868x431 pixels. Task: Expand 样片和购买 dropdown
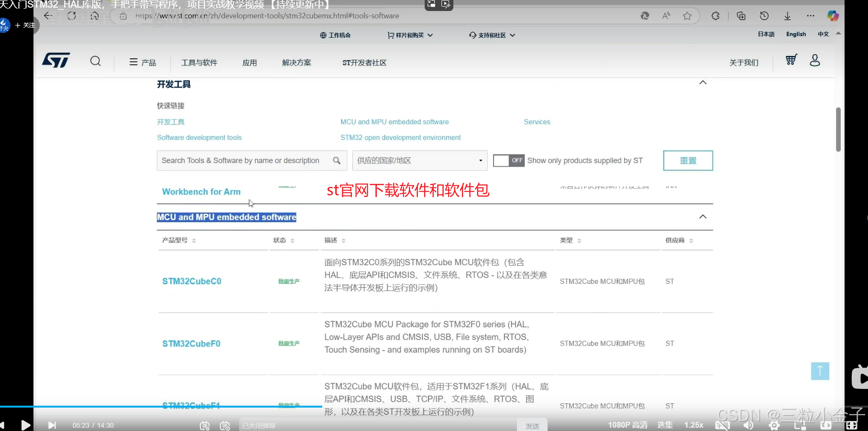410,35
